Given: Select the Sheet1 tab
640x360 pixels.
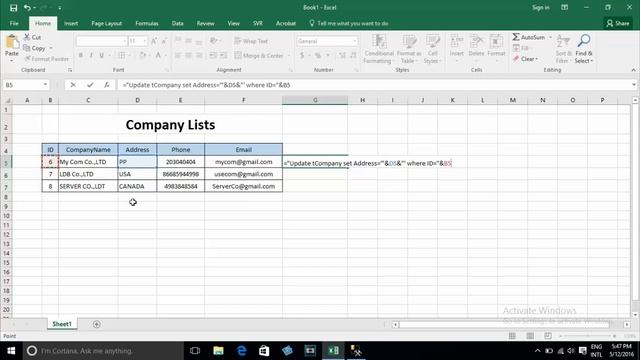Looking at the screenshot, I should (62, 324).
